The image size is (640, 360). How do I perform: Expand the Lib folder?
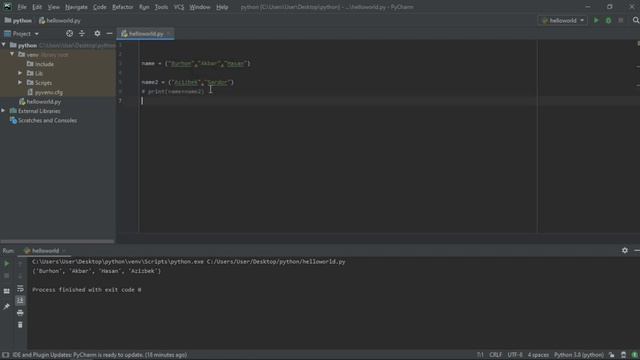coord(20,73)
